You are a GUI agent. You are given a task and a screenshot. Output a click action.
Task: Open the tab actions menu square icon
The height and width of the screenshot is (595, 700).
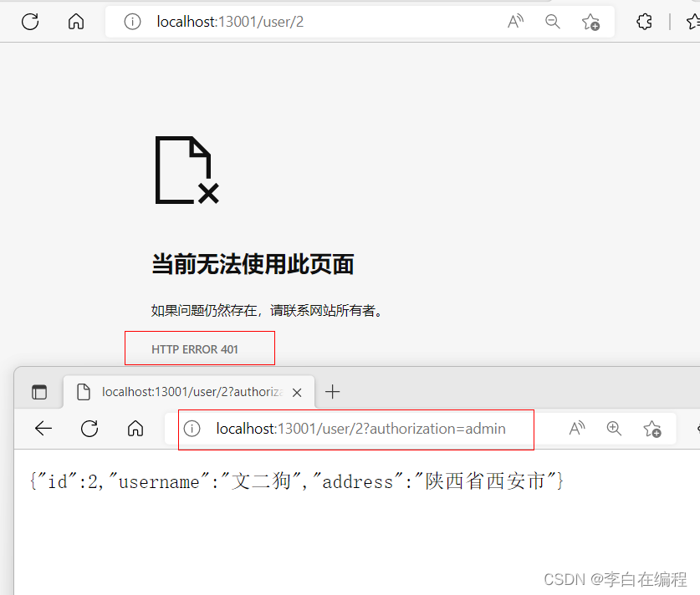tap(39, 391)
